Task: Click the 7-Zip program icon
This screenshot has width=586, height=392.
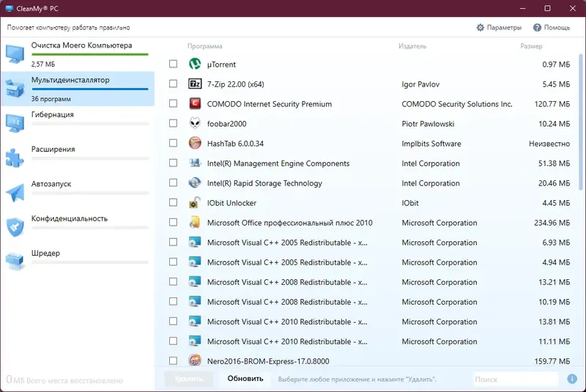Action: point(195,84)
